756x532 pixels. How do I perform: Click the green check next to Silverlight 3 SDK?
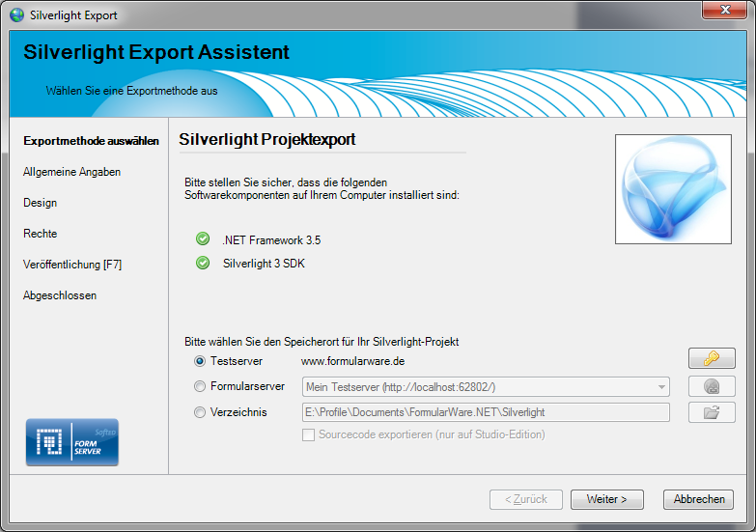202,263
